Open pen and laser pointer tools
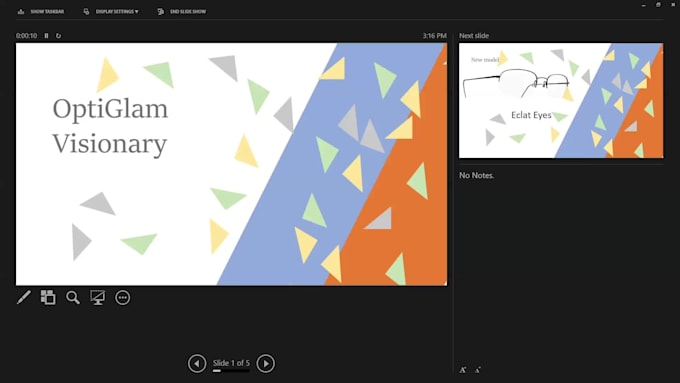 click(24, 298)
